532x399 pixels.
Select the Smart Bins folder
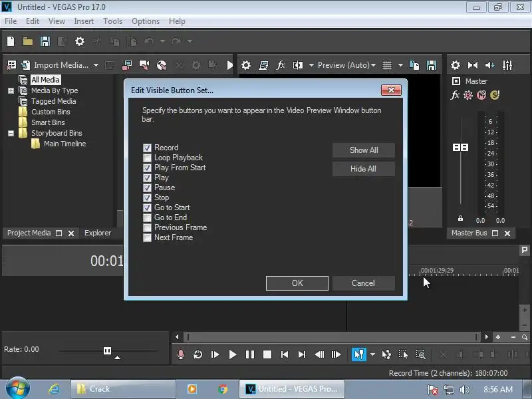[48, 122]
